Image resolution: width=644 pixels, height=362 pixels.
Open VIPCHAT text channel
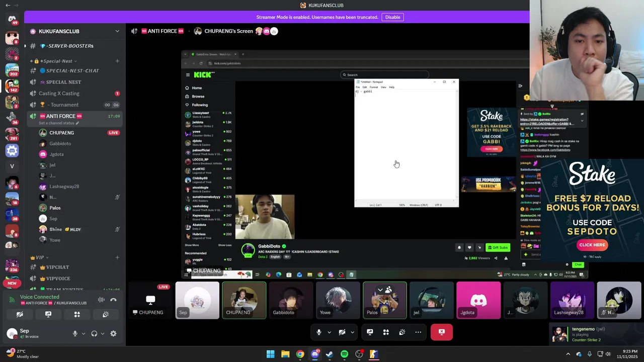75,267
